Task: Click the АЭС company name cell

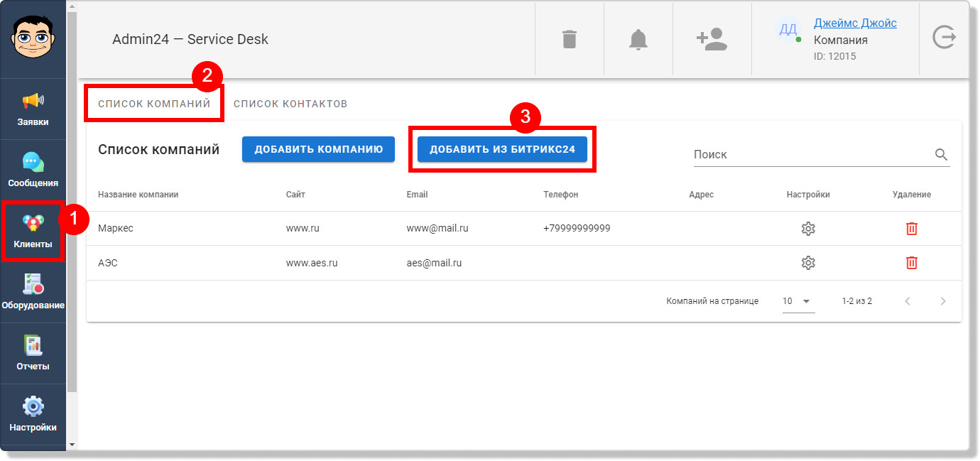Action: [108, 263]
